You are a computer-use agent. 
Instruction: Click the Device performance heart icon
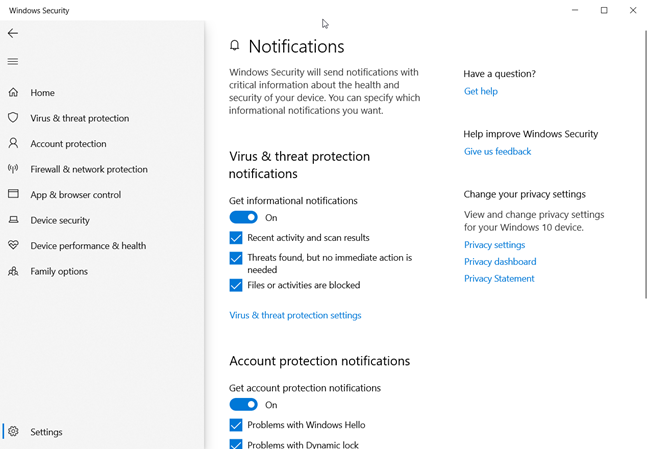point(13,245)
